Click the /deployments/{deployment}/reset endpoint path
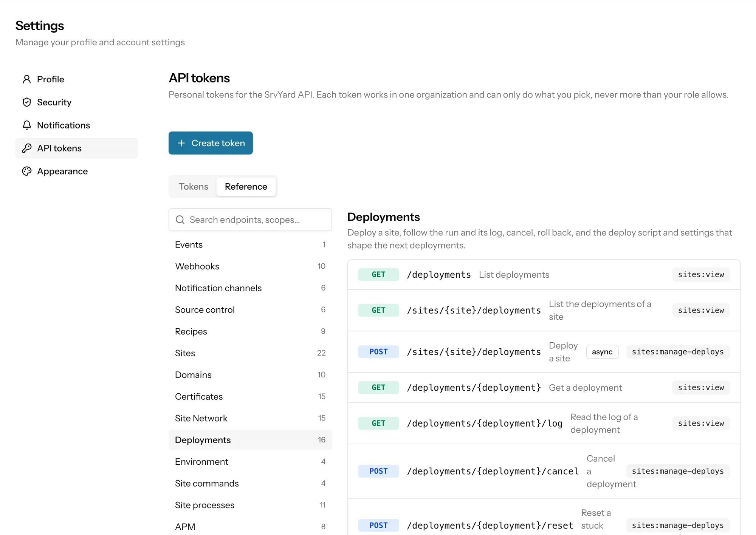This screenshot has height=535, width=756. click(490, 526)
